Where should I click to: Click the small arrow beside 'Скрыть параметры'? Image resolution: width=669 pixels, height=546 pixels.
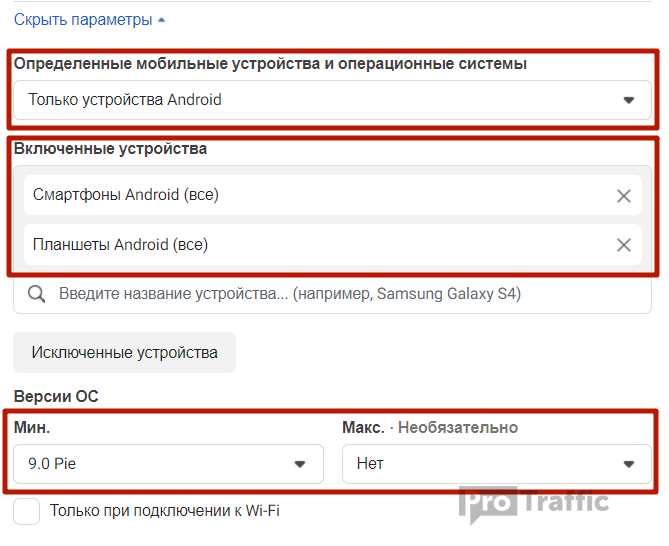(163, 19)
